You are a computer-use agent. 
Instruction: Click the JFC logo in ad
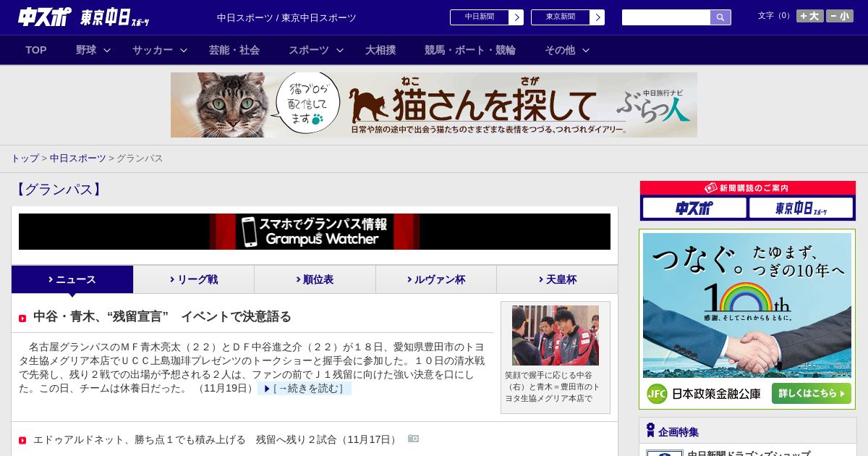(657, 394)
